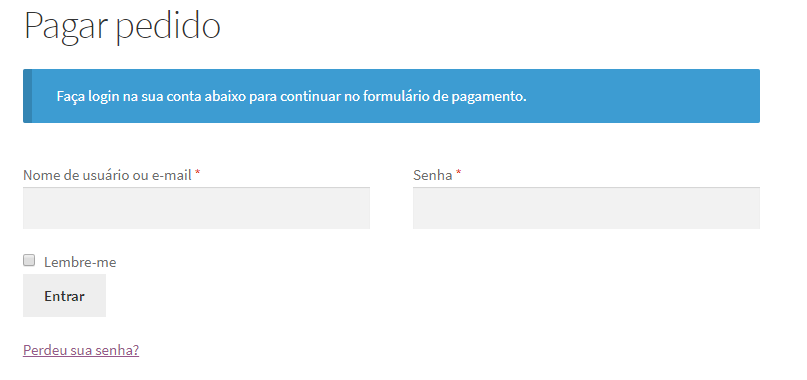Tick the remember-me box above Entrar
The image size is (807, 380).
(29, 261)
